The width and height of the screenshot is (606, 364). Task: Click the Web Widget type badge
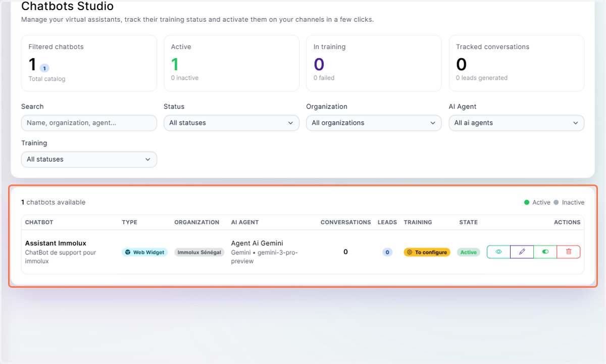pyautogui.click(x=145, y=252)
